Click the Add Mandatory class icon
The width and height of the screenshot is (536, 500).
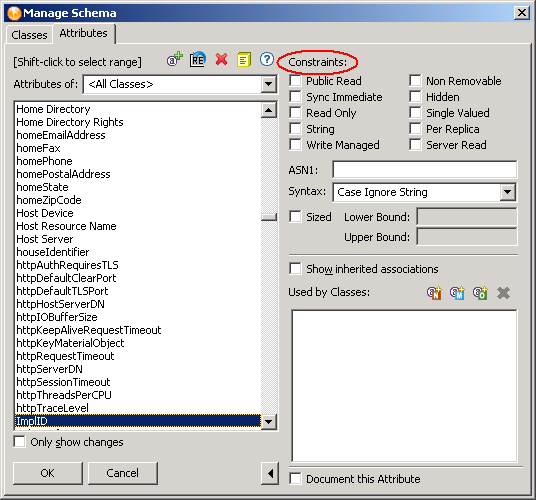pos(457,293)
